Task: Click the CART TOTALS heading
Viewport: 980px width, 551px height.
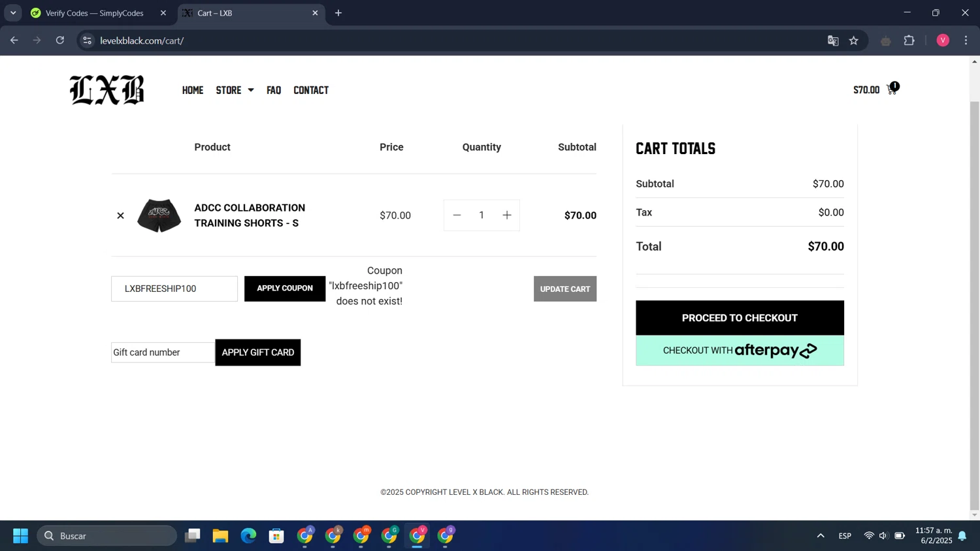Action: point(676,148)
